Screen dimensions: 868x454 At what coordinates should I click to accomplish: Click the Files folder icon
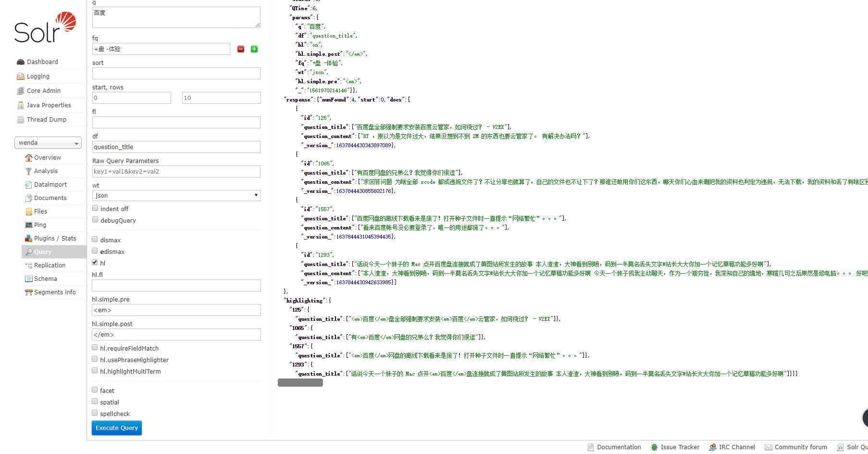(x=29, y=212)
